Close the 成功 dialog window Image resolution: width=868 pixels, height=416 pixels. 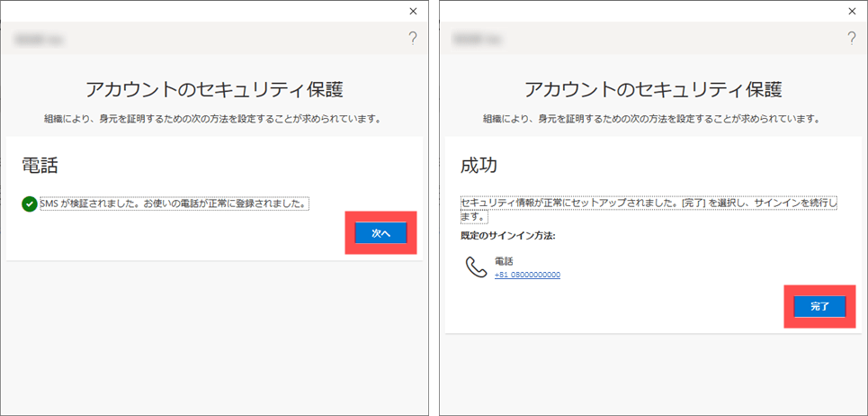851,11
